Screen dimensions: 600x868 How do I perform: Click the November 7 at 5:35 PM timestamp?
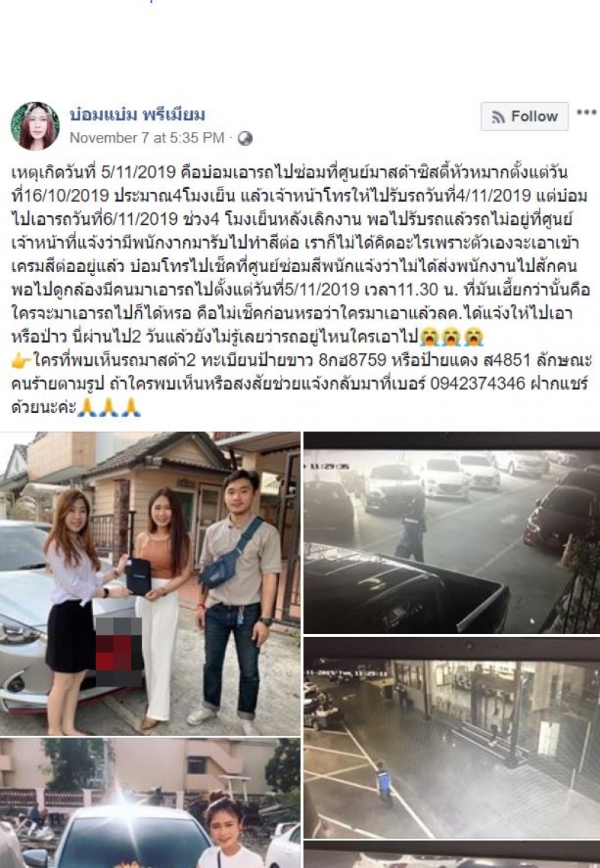pos(147,138)
